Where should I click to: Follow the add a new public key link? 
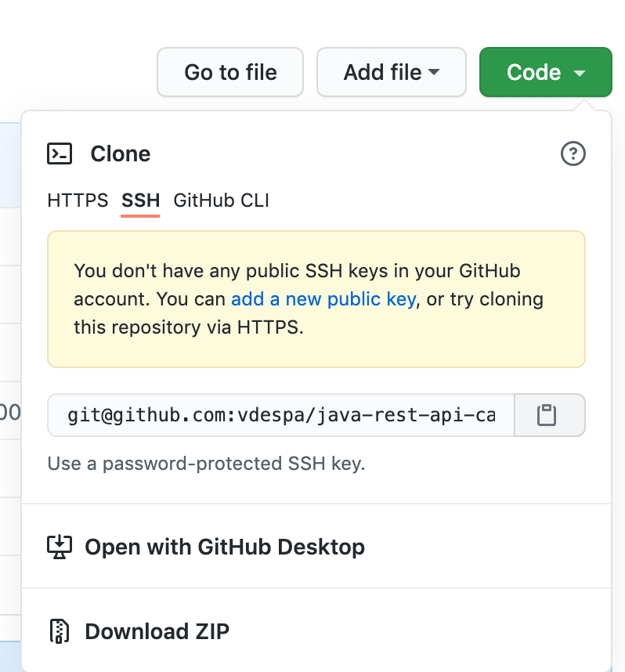(323, 299)
